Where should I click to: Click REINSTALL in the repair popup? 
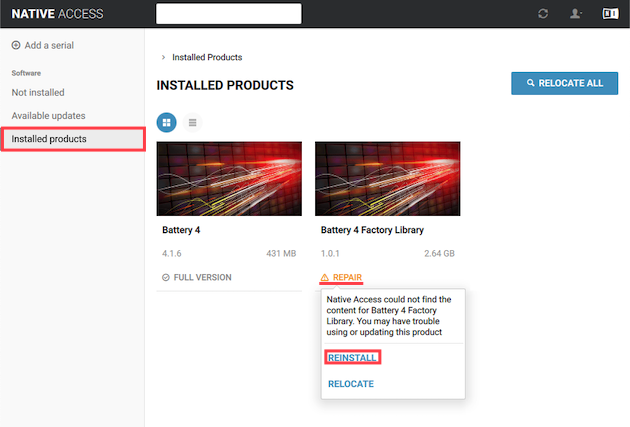[x=352, y=358]
